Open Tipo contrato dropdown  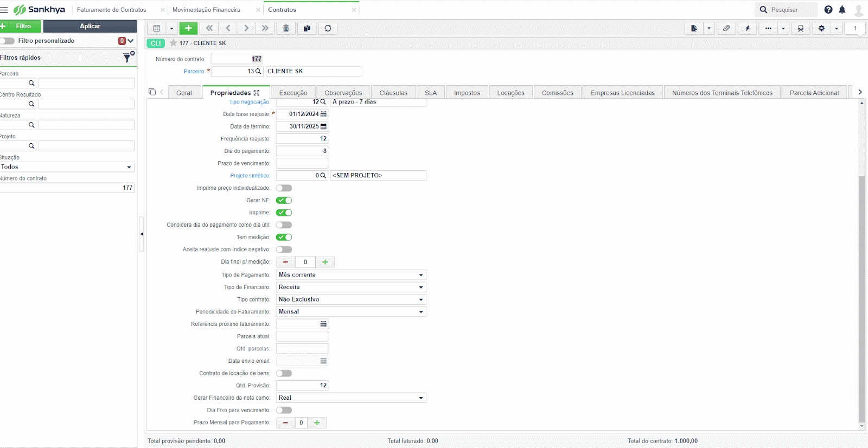point(351,299)
